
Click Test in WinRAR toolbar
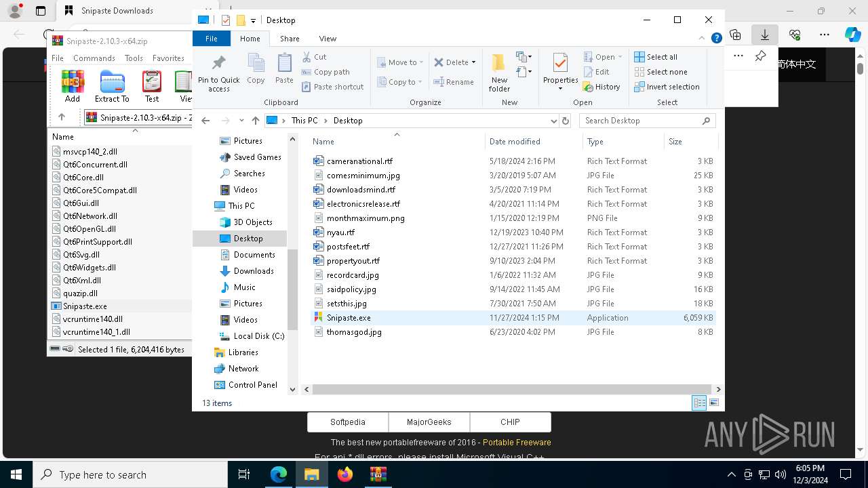pyautogui.click(x=152, y=87)
